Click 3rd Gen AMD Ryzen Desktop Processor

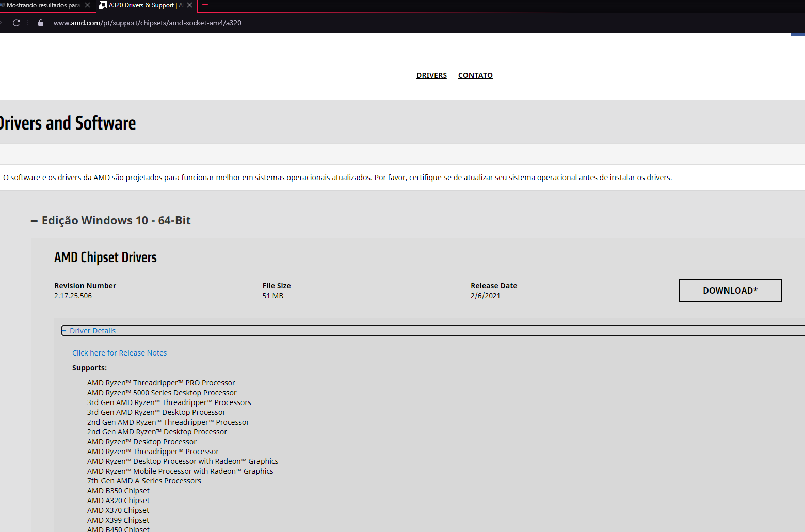click(156, 412)
